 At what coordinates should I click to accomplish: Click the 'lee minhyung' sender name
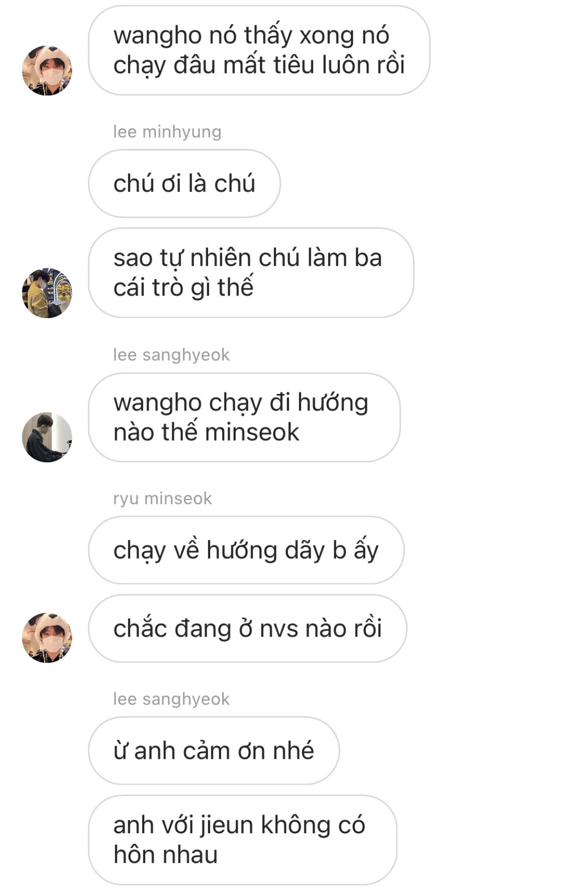tap(167, 132)
